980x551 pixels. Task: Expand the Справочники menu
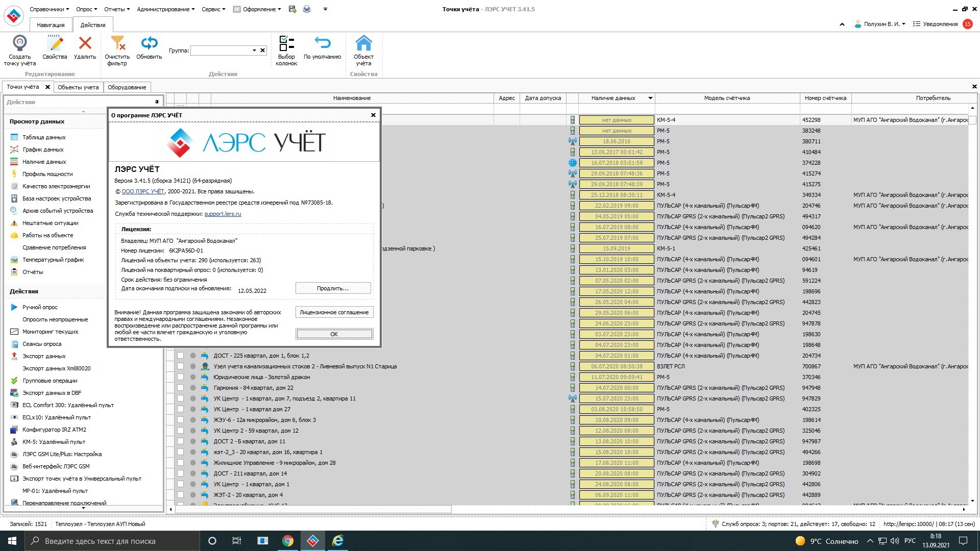click(50, 9)
